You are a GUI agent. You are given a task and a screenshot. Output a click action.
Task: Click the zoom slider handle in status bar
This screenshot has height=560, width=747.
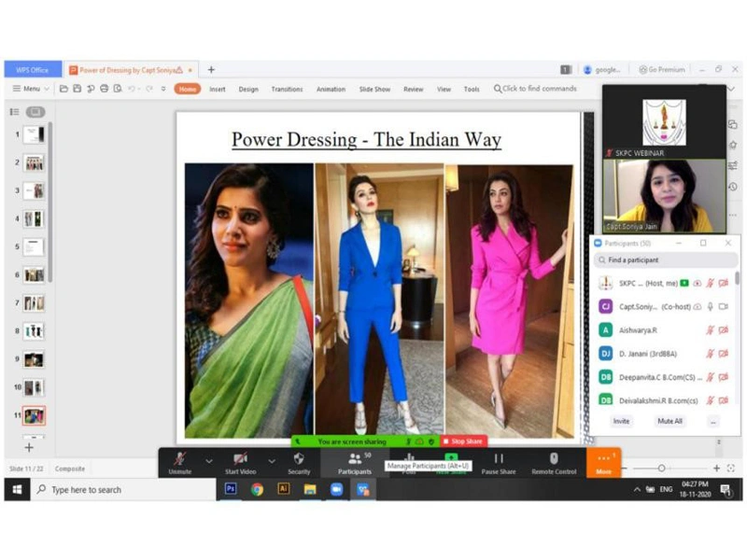(661, 469)
